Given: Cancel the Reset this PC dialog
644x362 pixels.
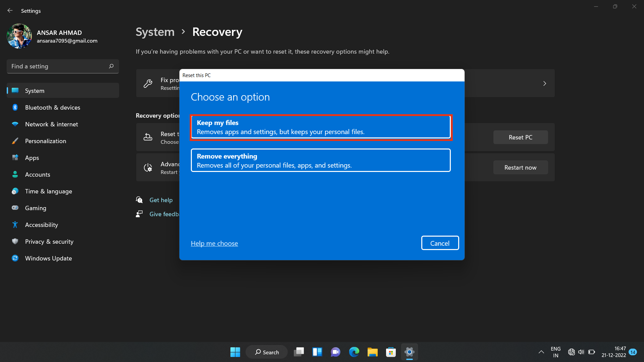Looking at the screenshot, I should point(440,243).
